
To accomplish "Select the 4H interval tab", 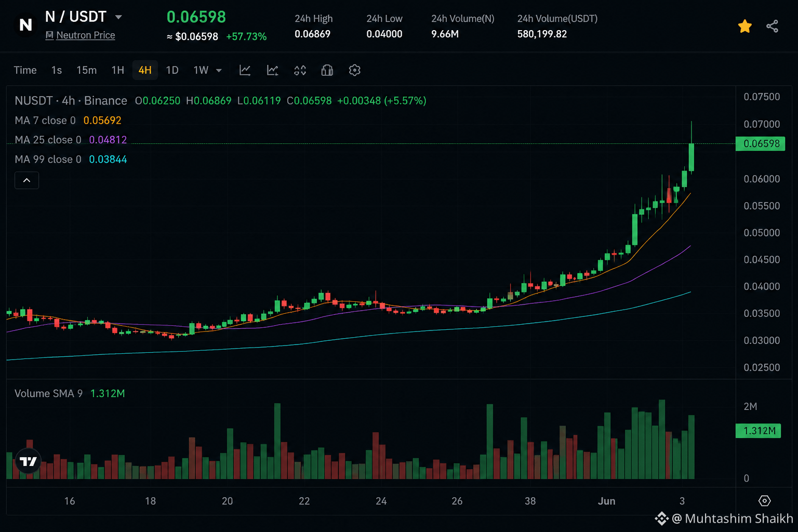I will (x=145, y=70).
